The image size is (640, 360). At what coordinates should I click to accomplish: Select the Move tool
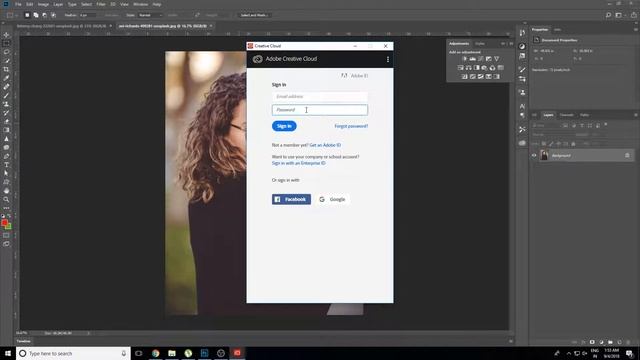pyautogui.click(x=6, y=35)
